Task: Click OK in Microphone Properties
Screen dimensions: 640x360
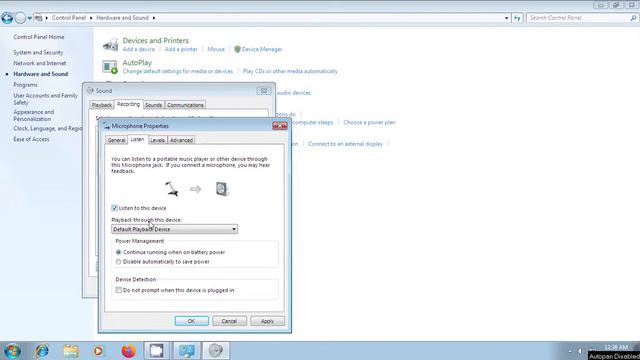Action: [x=191, y=321]
